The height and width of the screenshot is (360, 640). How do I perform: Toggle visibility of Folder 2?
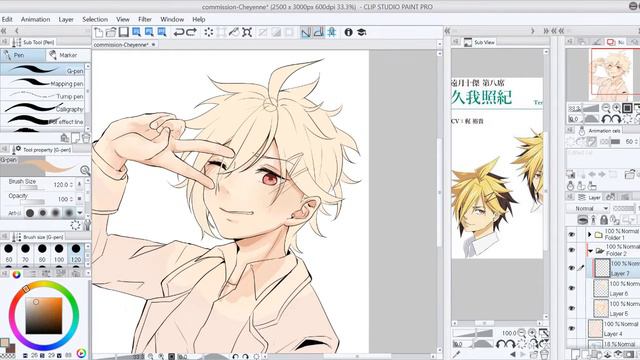click(x=571, y=250)
